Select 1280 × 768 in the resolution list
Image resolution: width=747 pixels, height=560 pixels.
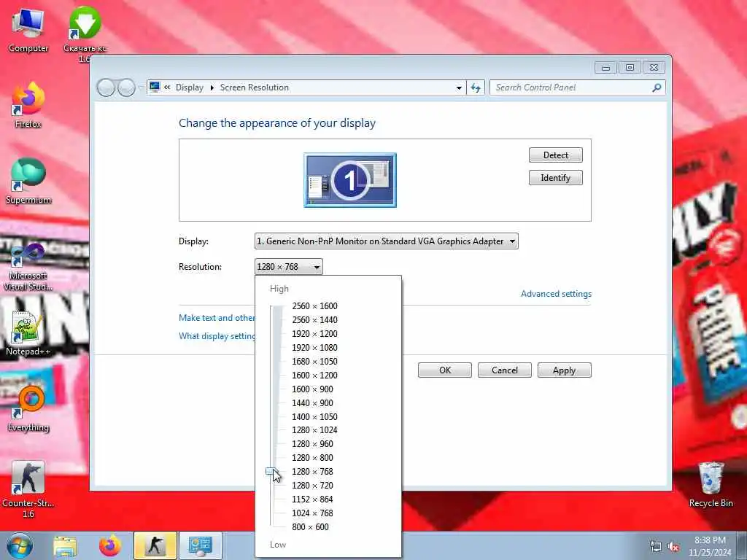pos(312,472)
